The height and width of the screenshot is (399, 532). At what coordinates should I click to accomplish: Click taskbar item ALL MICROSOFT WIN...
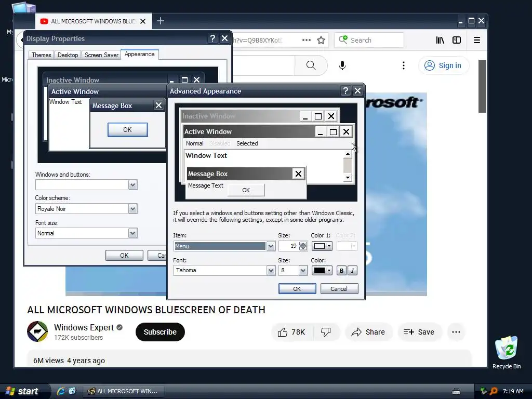124,391
